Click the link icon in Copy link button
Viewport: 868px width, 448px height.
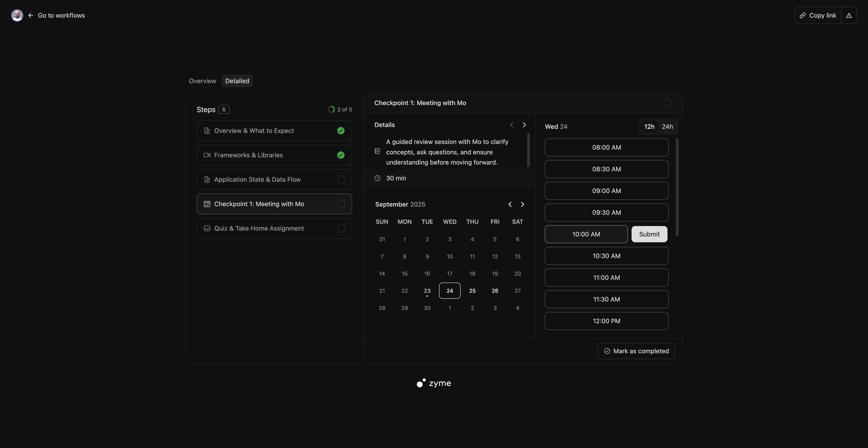pyautogui.click(x=803, y=16)
